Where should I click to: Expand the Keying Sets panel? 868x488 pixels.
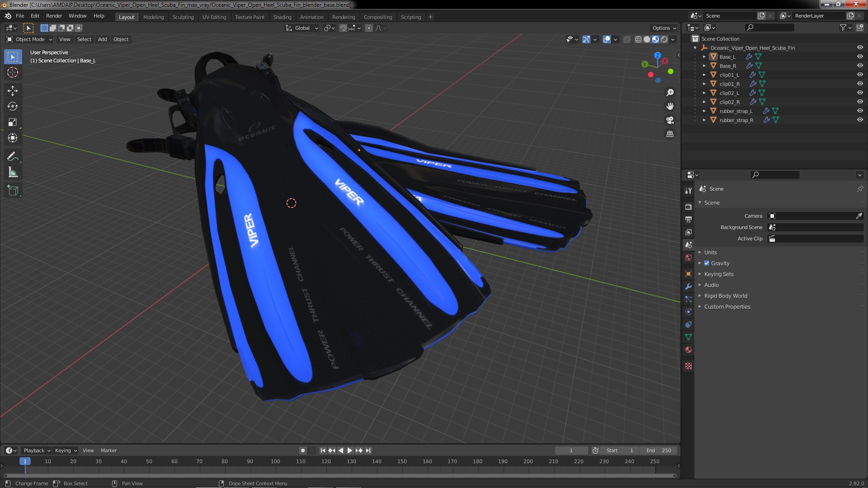tap(719, 274)
